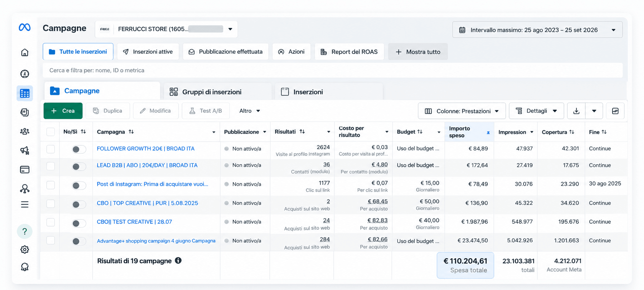
Task: Tick the checkbox for FOLLOWER GROWTH campaign
Action: 50,149
